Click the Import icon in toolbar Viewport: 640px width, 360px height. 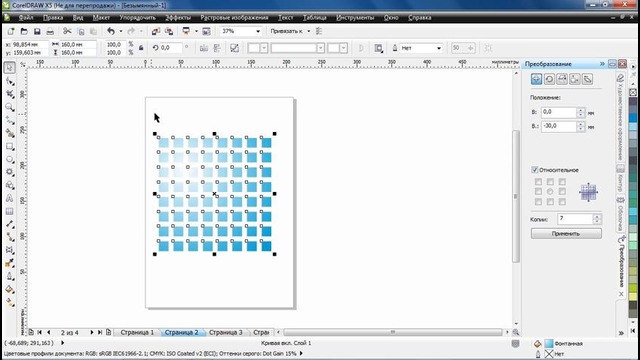coord(156,31)
